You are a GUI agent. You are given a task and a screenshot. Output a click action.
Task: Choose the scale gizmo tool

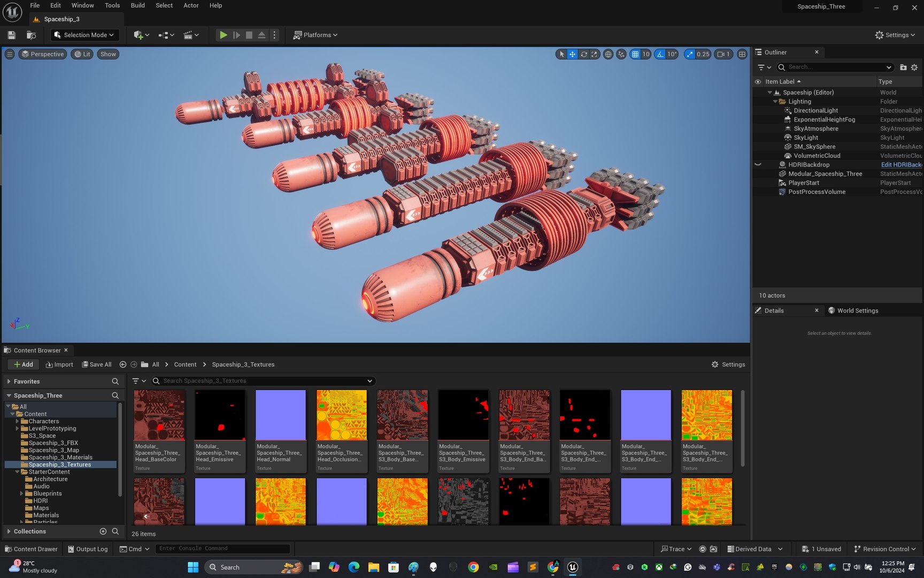pos(595,54)
